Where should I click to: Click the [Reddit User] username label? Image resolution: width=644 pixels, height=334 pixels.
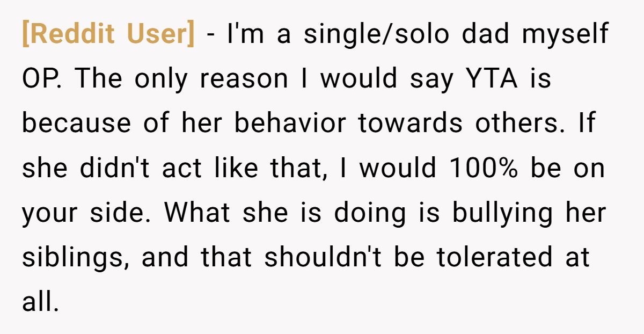pos(108,34)
